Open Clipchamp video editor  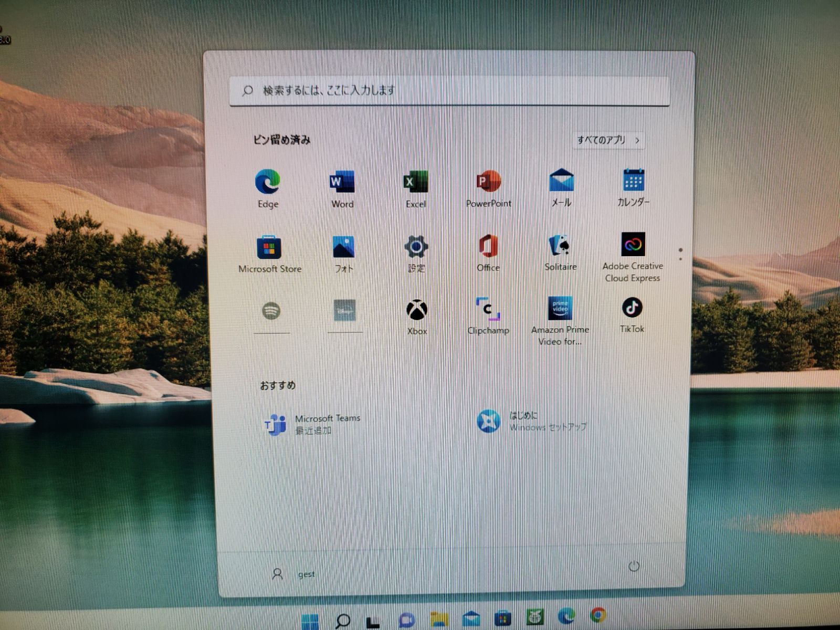(x=488, y=315)
